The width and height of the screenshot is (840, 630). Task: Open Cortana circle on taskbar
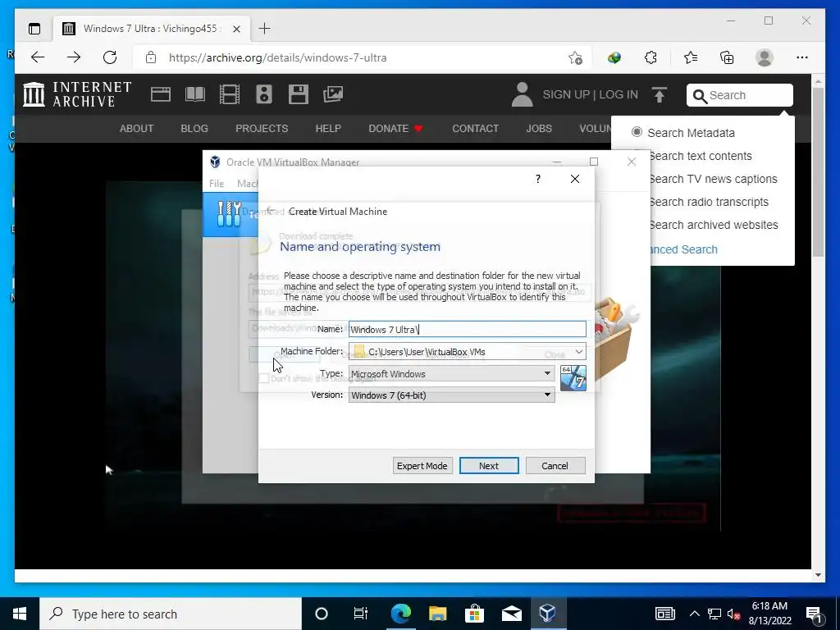coord(322,614)
